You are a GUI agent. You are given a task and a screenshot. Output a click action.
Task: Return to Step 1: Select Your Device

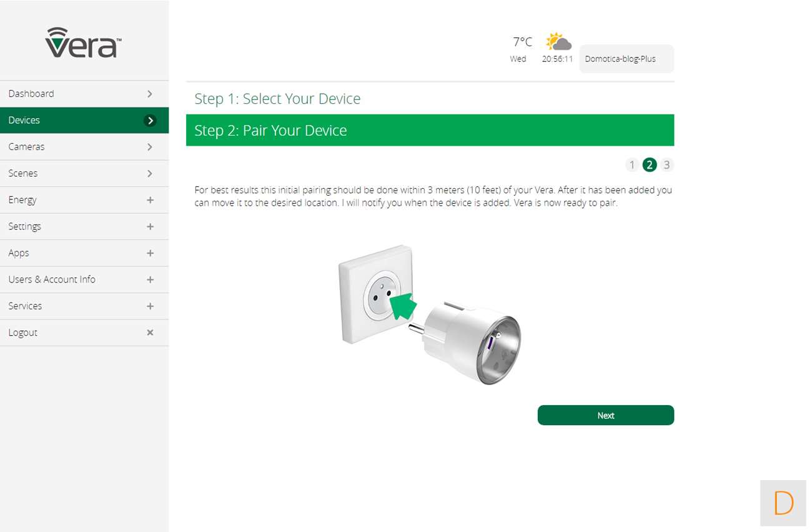click(277, 99)
